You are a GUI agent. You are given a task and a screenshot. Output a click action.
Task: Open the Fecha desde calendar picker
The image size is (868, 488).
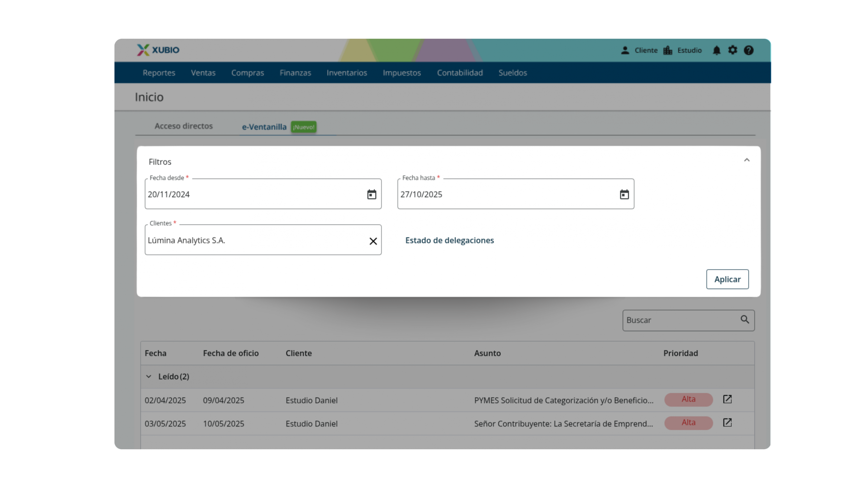pos(372,194)
